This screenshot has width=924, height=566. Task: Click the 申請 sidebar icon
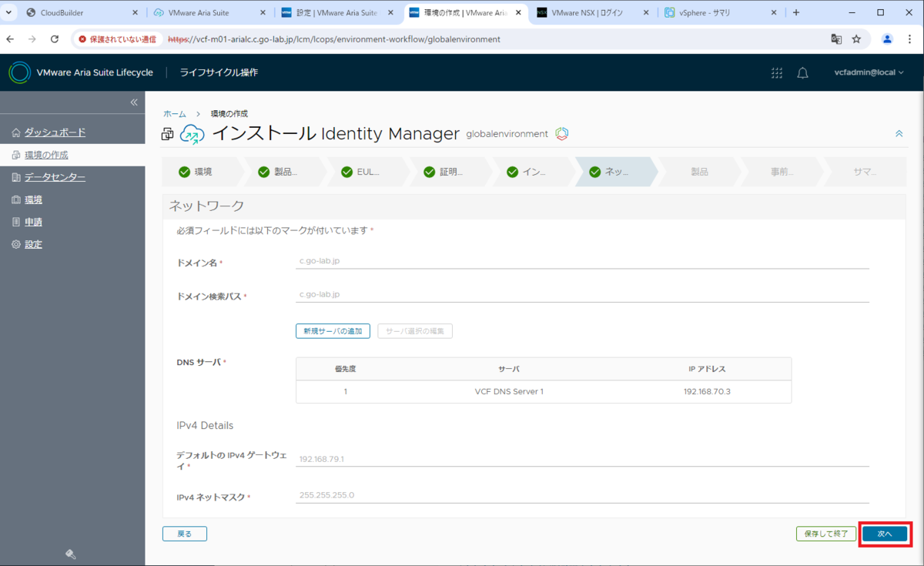16,222
